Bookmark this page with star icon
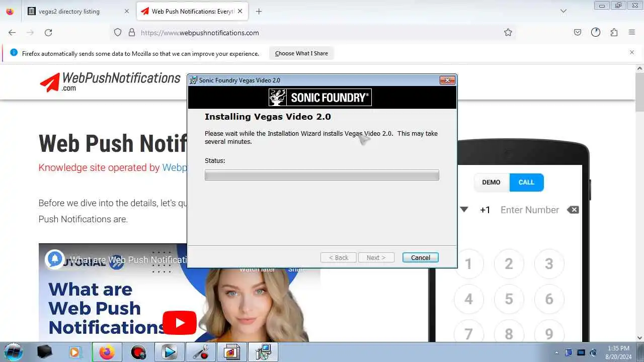Screen dimensions: 644x362 point(508,32)
